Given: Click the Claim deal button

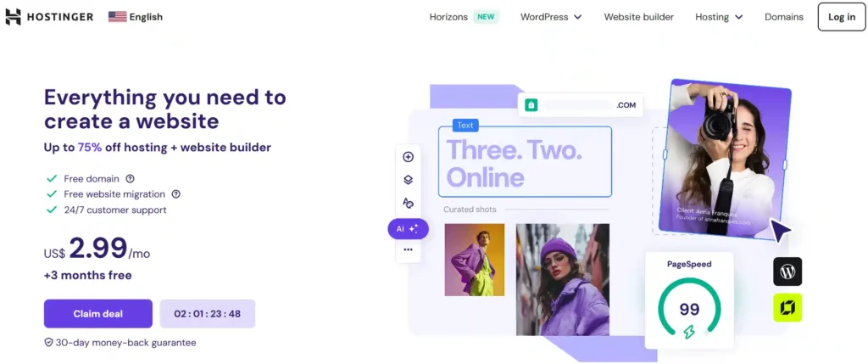Looking at the screenshot, I should pos(98,314).
